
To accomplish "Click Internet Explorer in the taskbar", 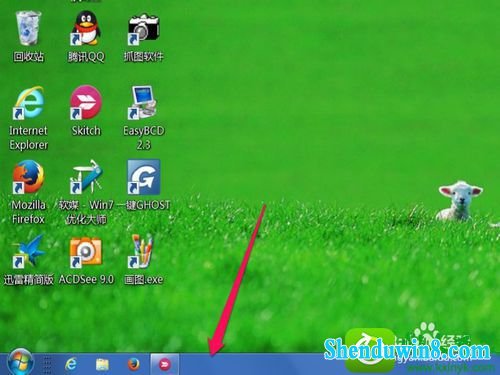I will point(71,364).
